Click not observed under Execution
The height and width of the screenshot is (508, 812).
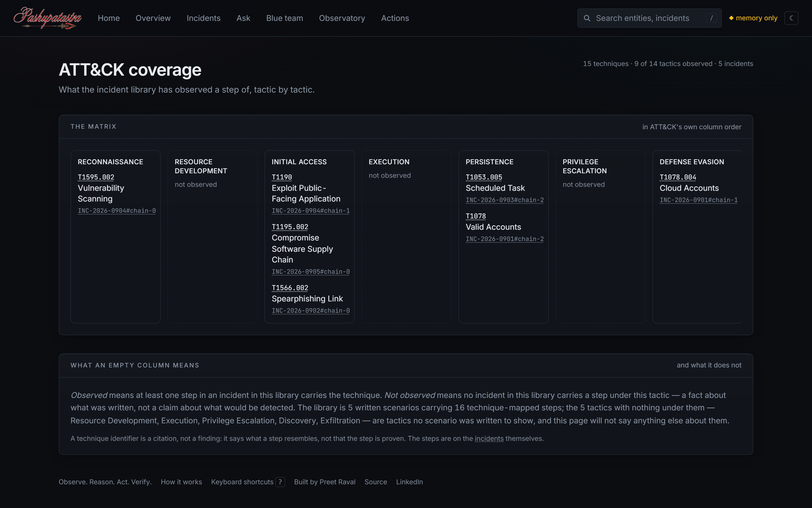click(x=390, y=175)
